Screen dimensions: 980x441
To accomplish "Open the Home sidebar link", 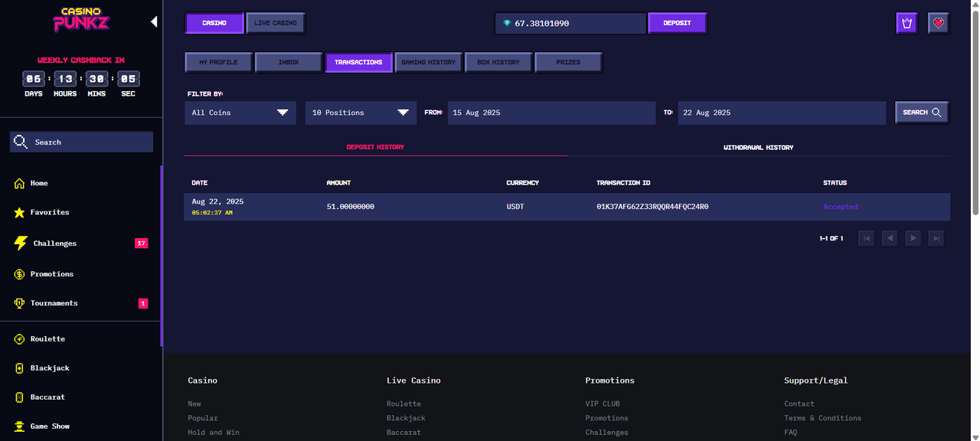I will (x=39, y=183).
